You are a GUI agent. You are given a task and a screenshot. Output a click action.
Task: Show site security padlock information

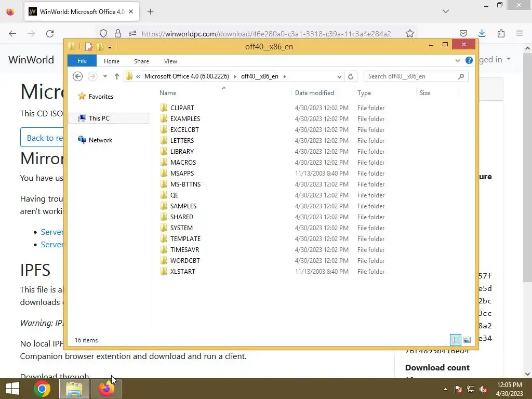(x=118, y=33)
